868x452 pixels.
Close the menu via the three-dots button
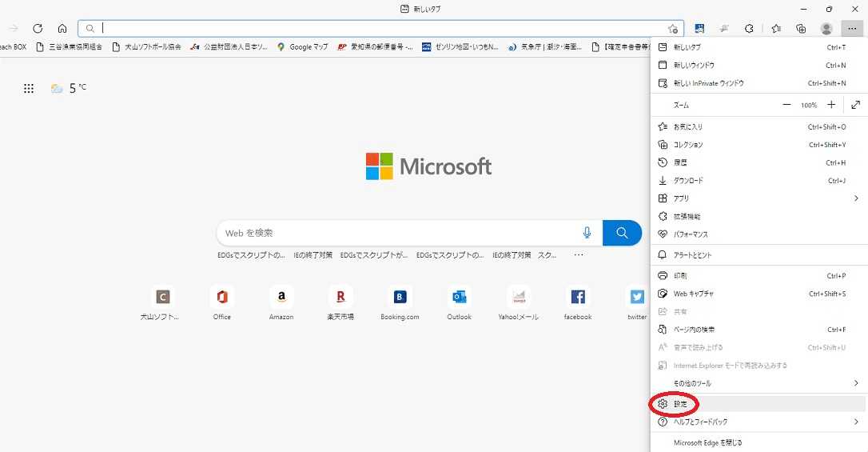pos(851,28)
